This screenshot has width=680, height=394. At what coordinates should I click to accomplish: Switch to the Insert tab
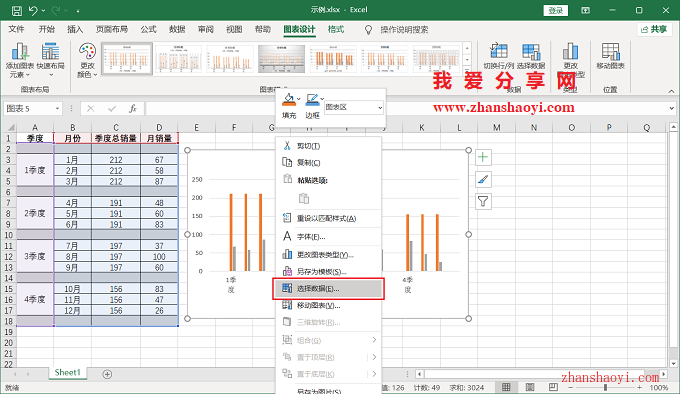coord(75,29)
